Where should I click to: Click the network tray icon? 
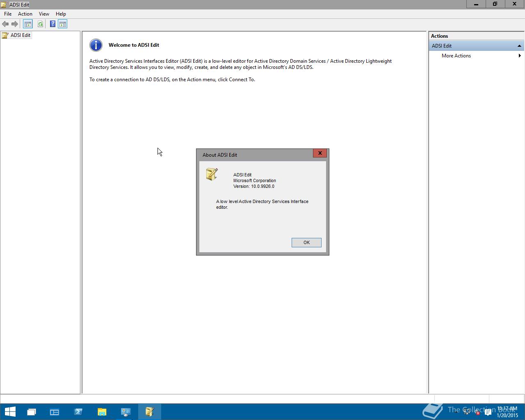(467, 412)
